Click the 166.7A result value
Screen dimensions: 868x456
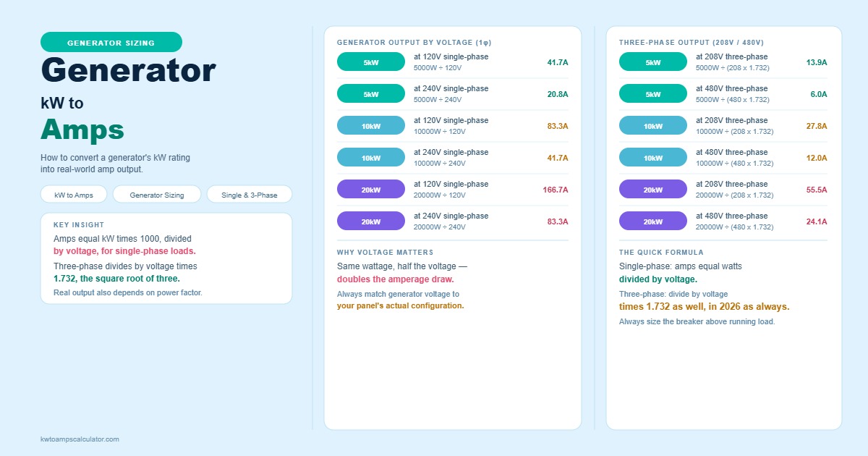[x=556, y=190]
